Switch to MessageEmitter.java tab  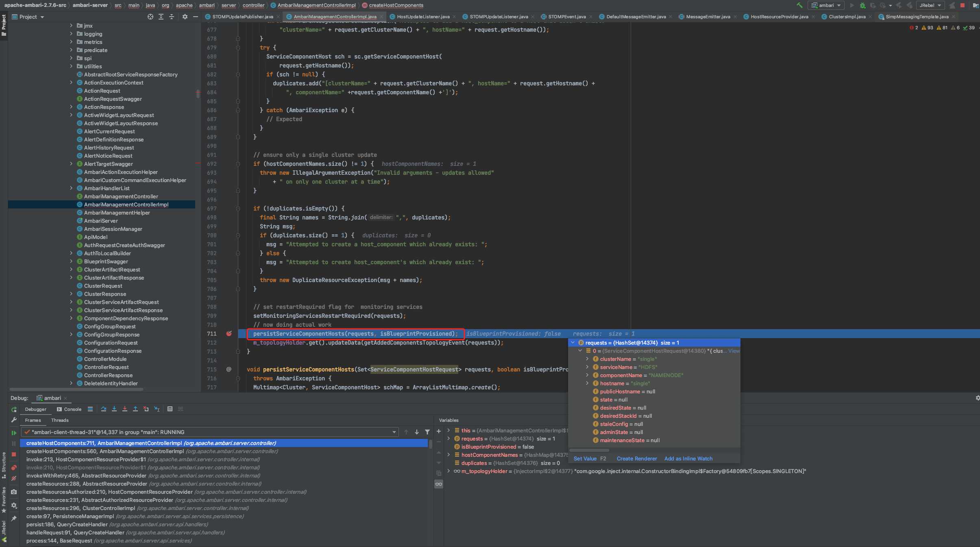pos(708,17)
